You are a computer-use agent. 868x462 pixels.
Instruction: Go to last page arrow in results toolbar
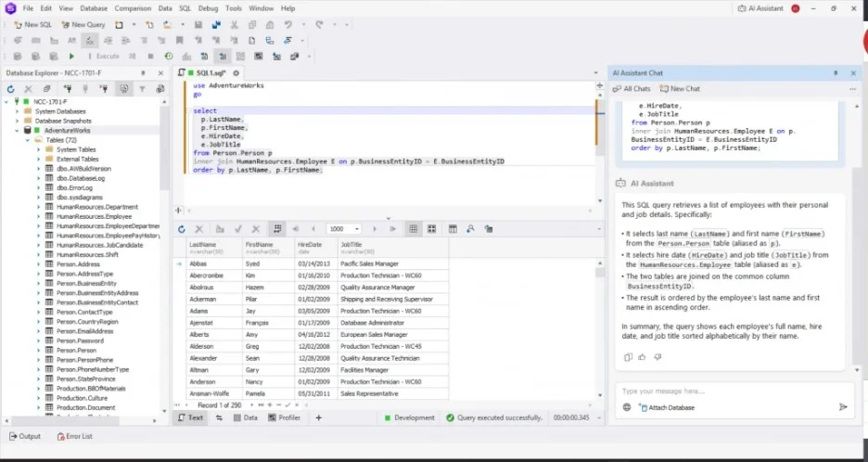point(393,229)
